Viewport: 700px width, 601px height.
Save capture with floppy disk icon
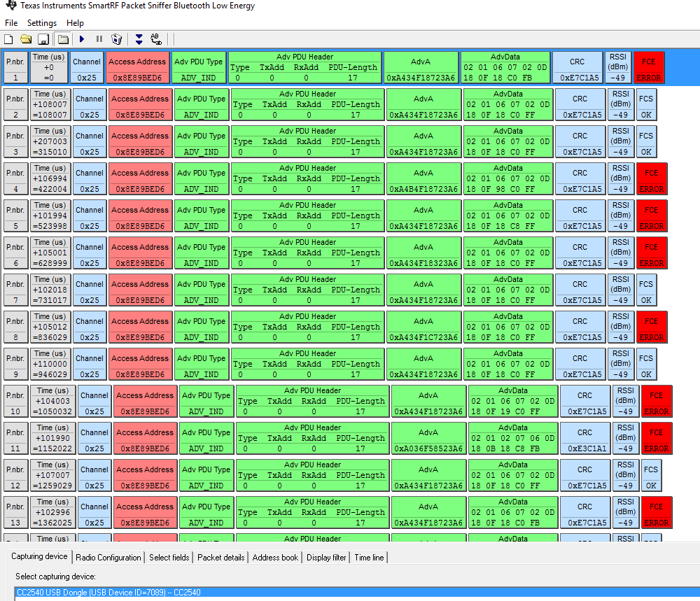tap(43, 39)
